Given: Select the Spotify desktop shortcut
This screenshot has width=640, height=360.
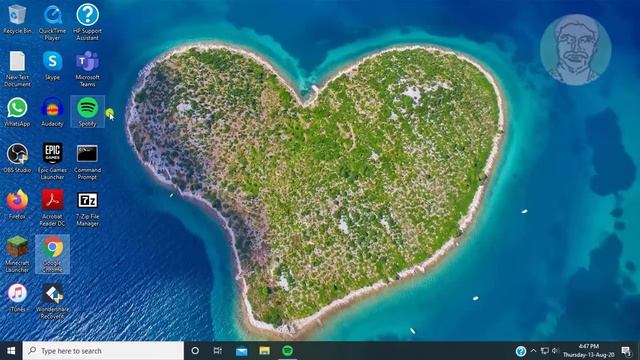Looking at the screenshot, I should click(87, 112).
